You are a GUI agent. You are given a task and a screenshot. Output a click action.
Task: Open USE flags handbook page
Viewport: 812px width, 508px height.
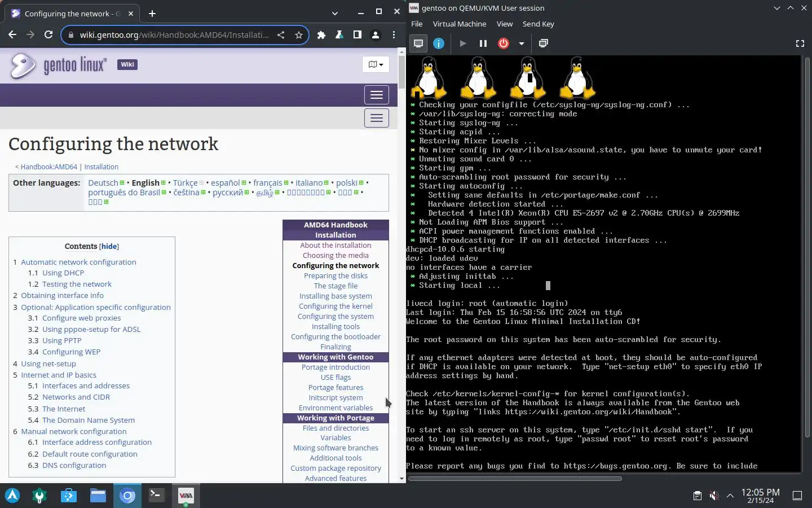tap(336, 378)
